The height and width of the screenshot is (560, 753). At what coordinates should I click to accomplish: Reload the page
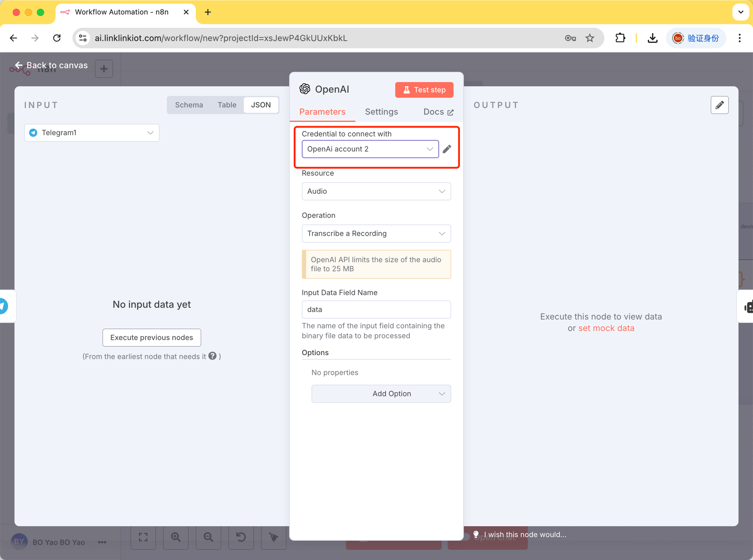(57, 38)
